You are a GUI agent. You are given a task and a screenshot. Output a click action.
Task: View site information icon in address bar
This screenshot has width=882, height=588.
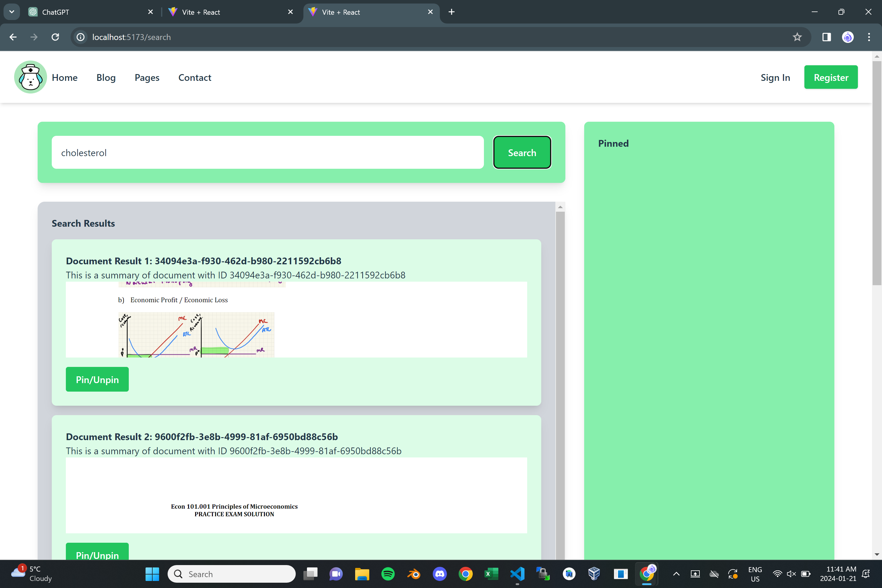click(81, 37)
